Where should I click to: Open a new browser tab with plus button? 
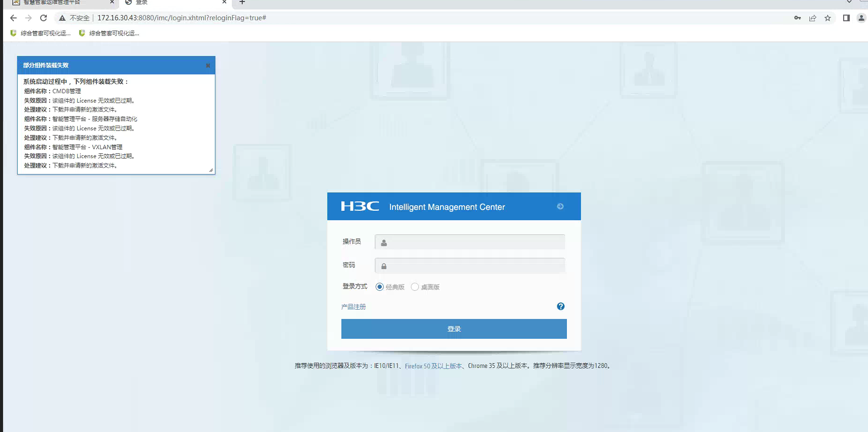[242, 3]
